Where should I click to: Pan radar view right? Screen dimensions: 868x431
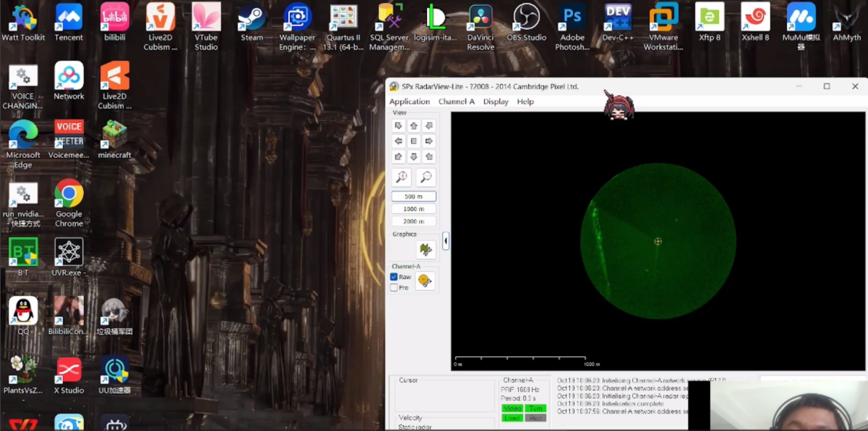pos(429,141)
